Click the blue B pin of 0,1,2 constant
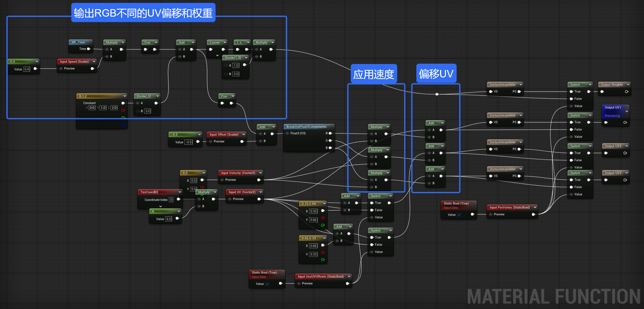The width and height of the screenshot is (644, 309). coord(123,125)
